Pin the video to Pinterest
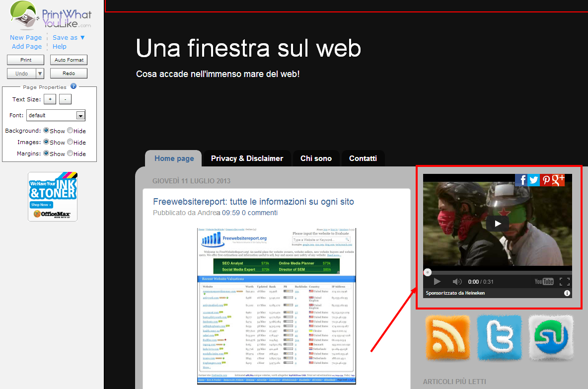This screenshot has width=588, height=389. tap(545, 180)
